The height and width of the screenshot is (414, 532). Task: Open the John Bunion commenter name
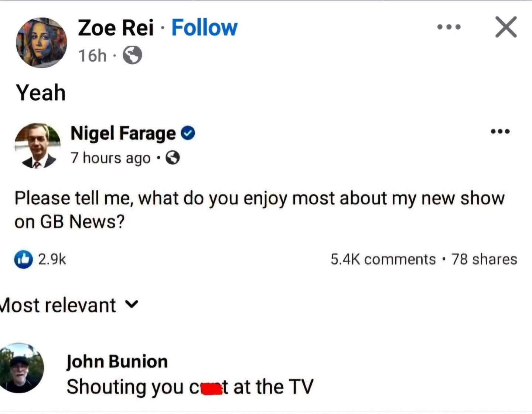(117, 361)
